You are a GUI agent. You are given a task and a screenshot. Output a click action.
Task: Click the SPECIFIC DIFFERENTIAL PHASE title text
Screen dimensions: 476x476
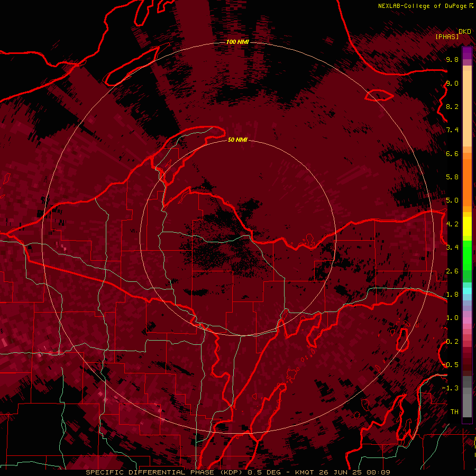tap(149, 472)
